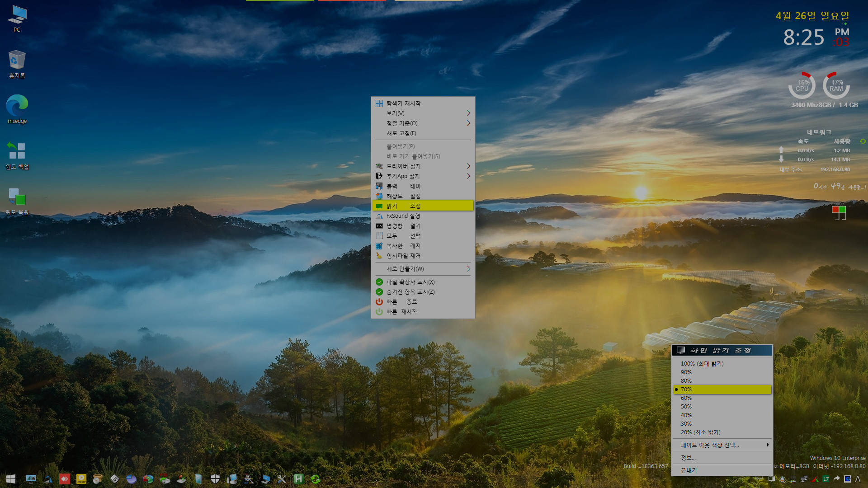Click the desktop computer taskbar icon

(x=231, y=479)
